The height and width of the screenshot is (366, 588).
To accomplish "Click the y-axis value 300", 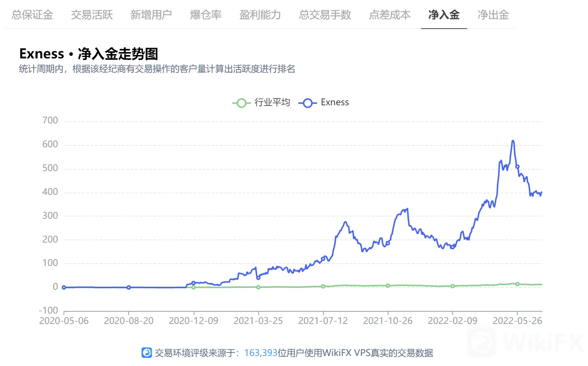I will [50, 216].
